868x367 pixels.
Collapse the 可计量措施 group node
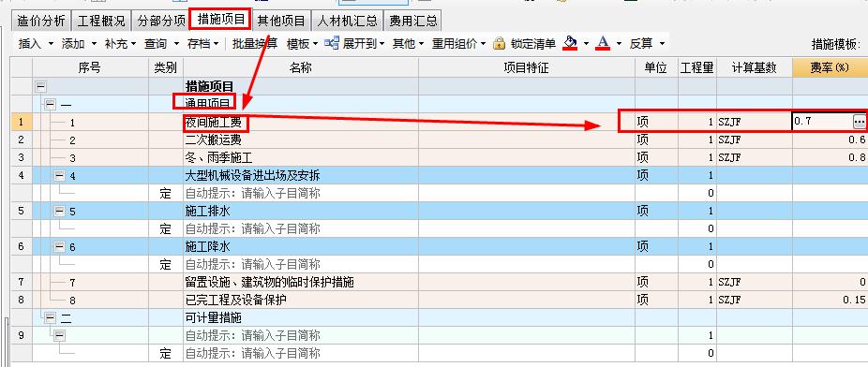[x=51, y=317]
